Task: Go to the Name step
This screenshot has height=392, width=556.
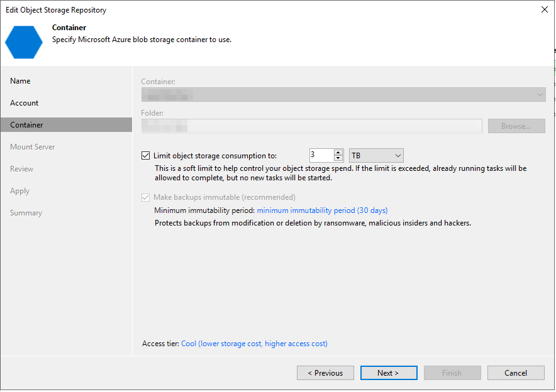Action: [x=20, y=81]
